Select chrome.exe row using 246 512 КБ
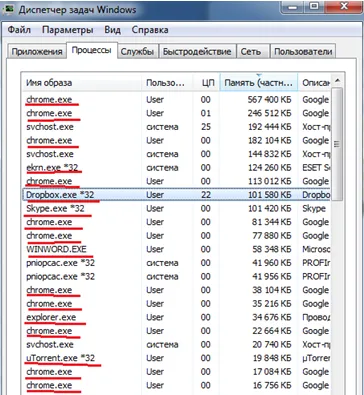 [177, 113]
